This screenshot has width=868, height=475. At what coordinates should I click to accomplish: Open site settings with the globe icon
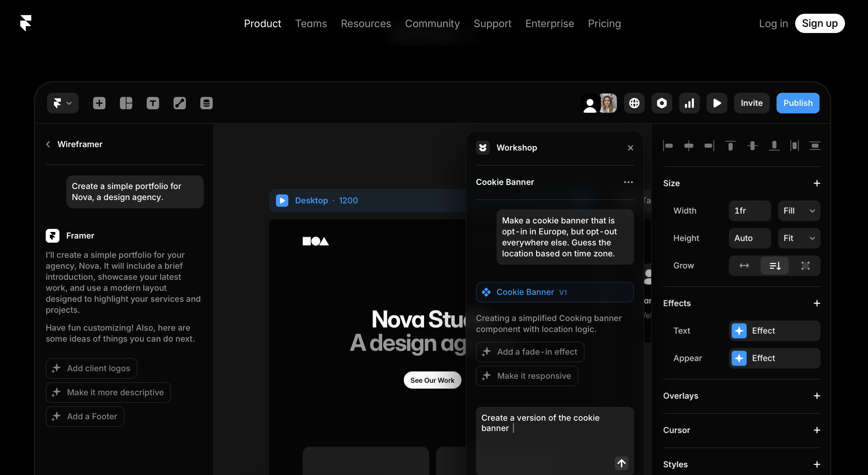point(634,103)
